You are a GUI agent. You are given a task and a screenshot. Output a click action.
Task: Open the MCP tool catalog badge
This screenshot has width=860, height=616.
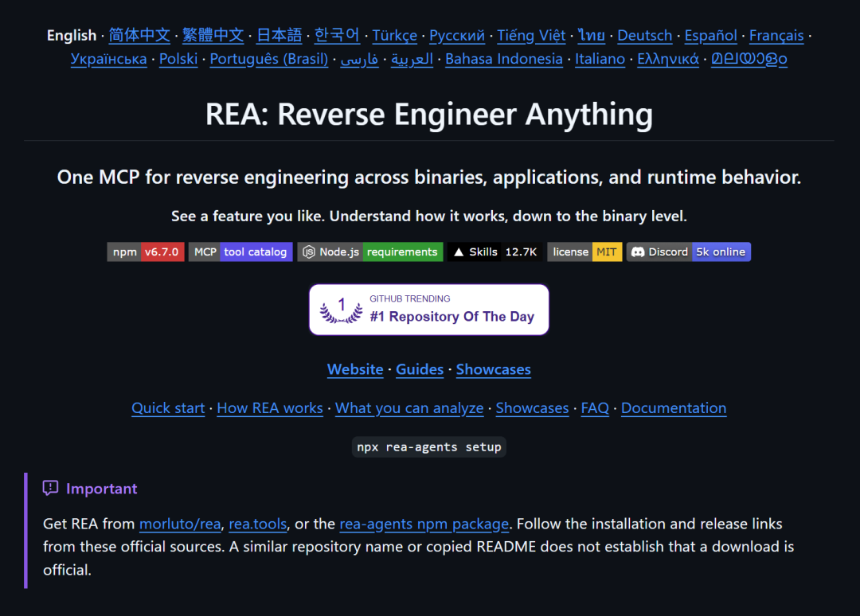pos(240,252)
